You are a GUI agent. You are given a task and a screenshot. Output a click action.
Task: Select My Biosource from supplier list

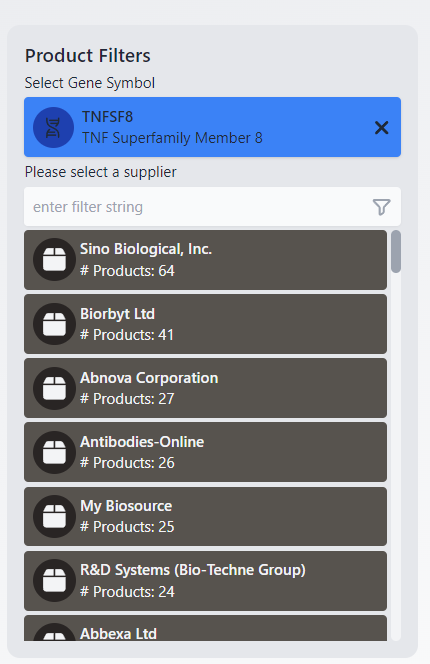point(205,516)
